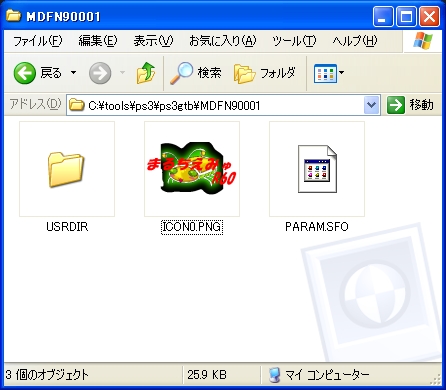Open the Help (ヘルプ) menu
Viewport: 446px width, 390px height.
(x=355, y=41)
